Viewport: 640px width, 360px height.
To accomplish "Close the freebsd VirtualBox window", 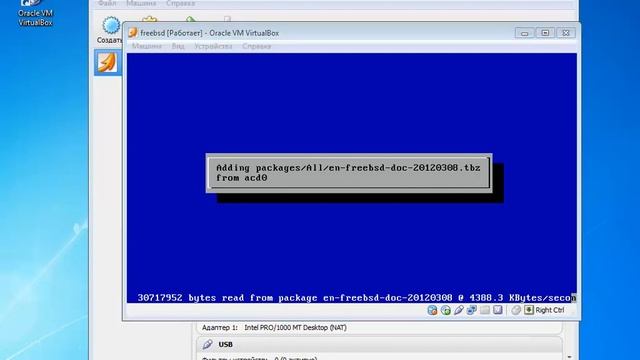I will (x=566, y=33).
